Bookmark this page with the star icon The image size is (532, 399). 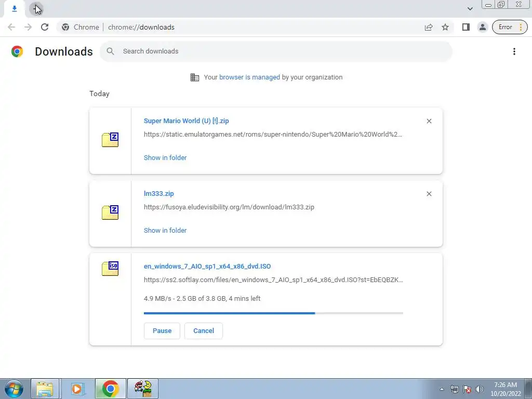click(445, 27)
